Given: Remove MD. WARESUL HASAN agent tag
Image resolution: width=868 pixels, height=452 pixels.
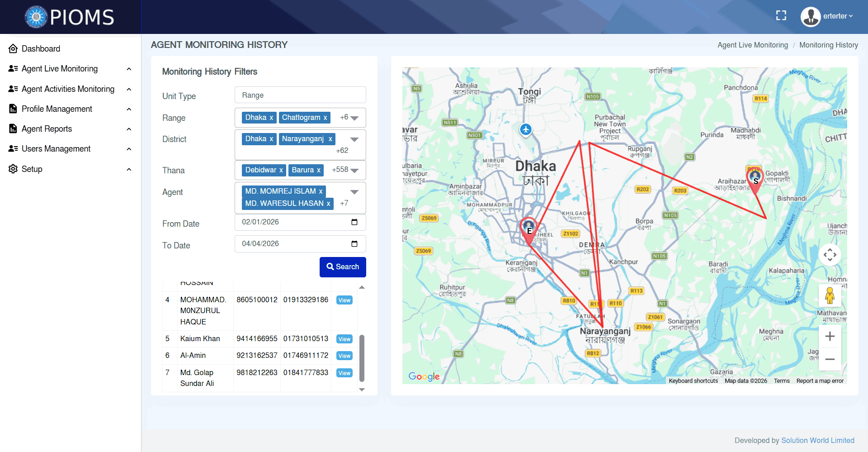Looking at the screenshot, I should tap(329, 204).
